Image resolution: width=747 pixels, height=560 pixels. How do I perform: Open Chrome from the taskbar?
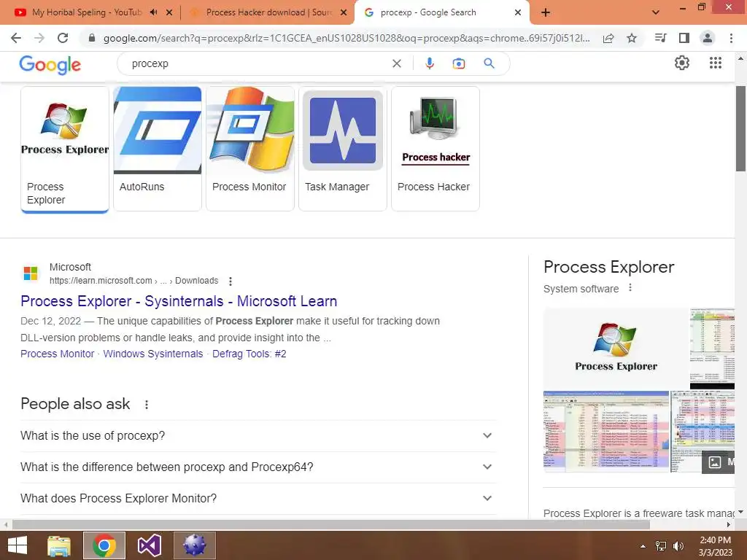pos(104,545)
